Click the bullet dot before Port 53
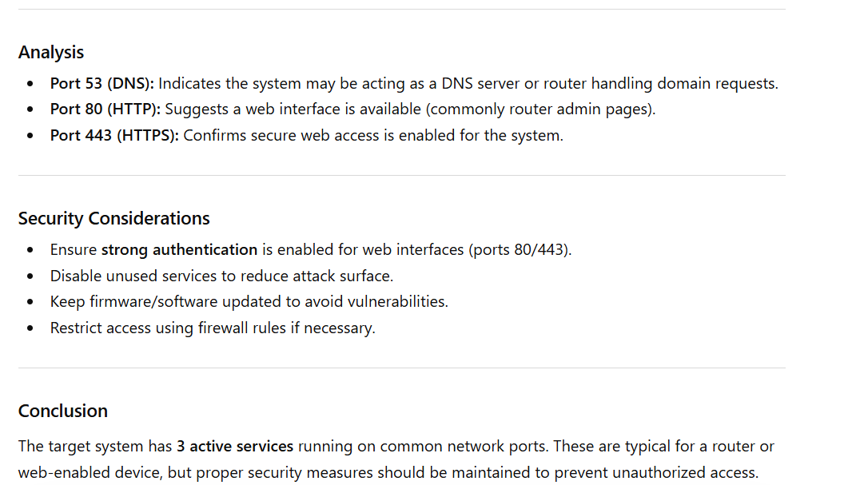868x485 pixels. tap(30, 84)
